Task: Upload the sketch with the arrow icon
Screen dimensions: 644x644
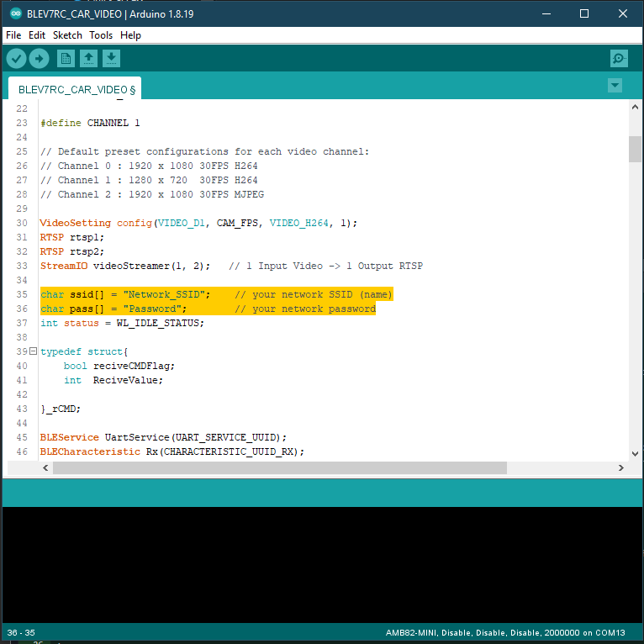Action: 40,58
